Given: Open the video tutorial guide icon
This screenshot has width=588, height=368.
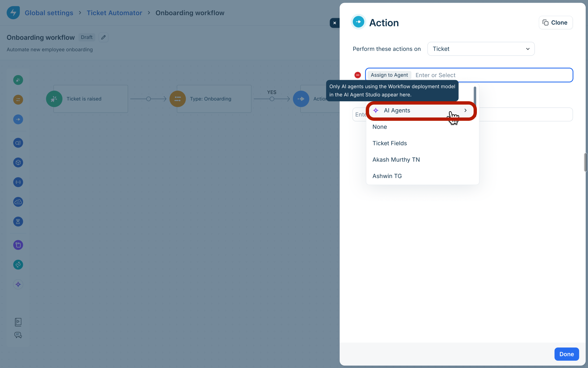Looking at the screenshot, I should pyautogui.click(x=18, y=322).
